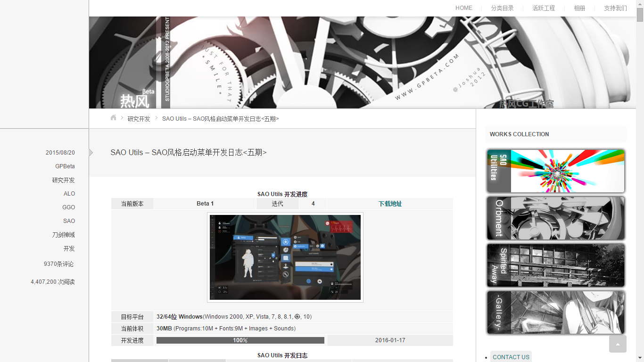Open the Spirited Away works banner

556,265
